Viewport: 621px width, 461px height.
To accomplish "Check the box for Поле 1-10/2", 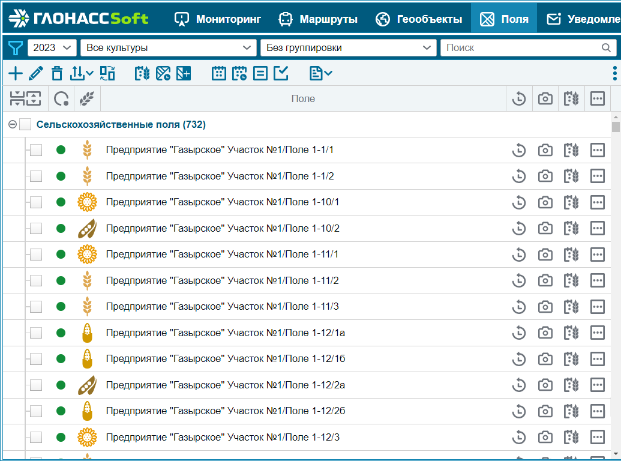I will pyautogui.click(x=36, y=229).
